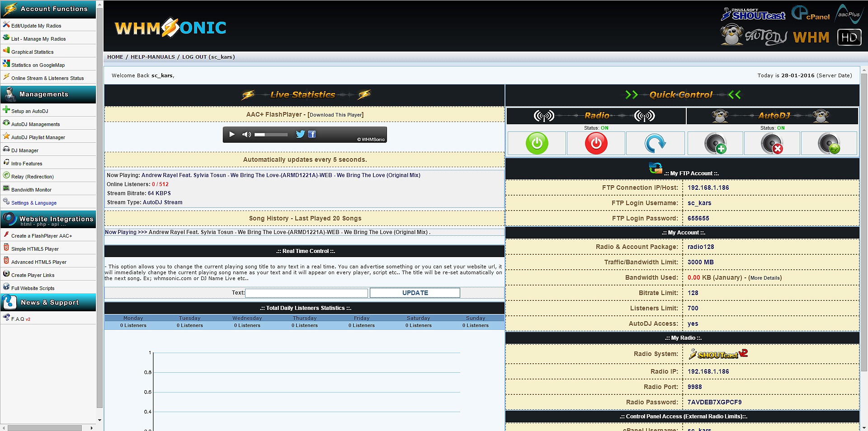Click the red radio power-off button
The image size is (868, 431).
click(596, 143)
